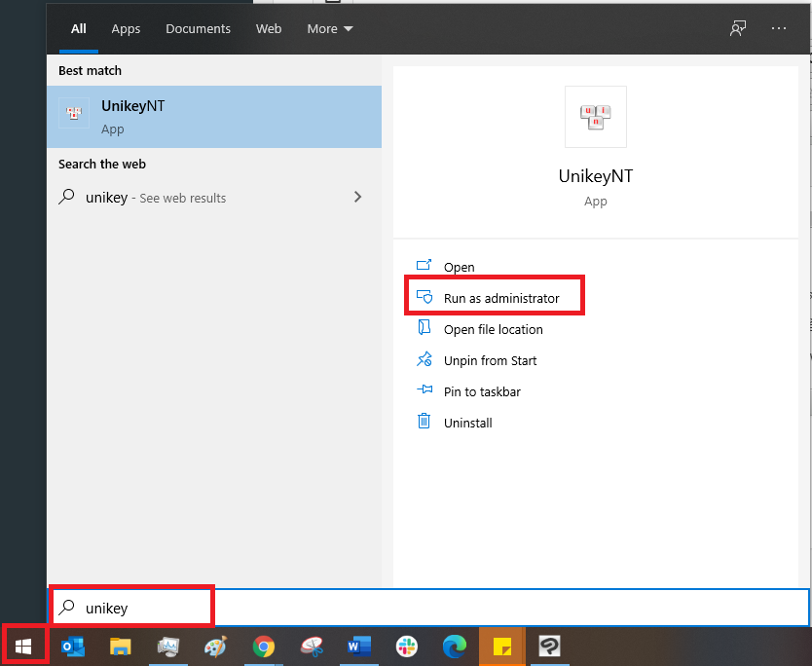Open Microsoft Edge from the taskbar
This screenshot has width=812, height=666.
[454, 647]
